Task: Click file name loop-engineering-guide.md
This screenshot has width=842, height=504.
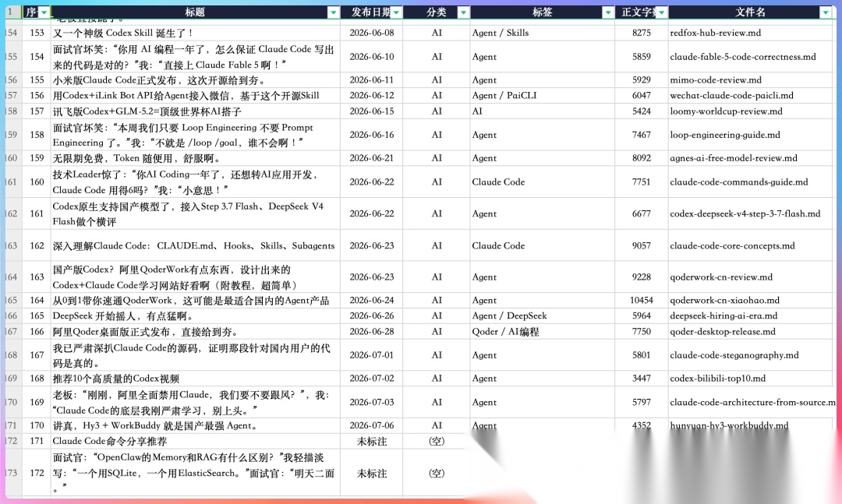Action: point(725,135)
